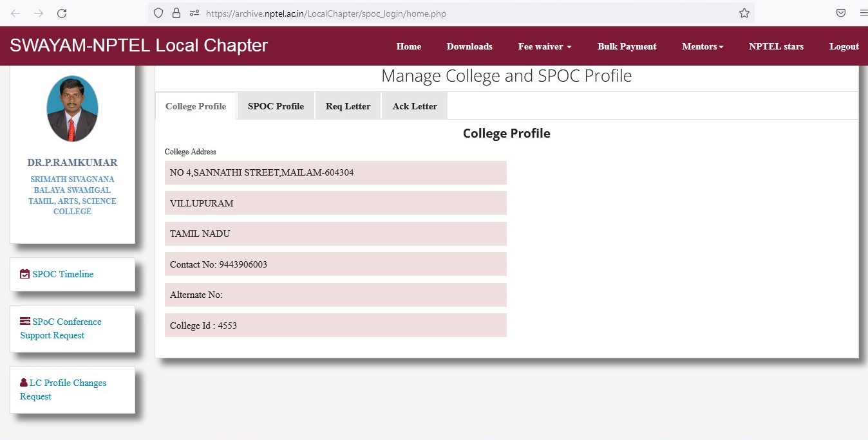
Task: Click the padlock site security icon
Action: pyautogui.click(x=176, y=13)
